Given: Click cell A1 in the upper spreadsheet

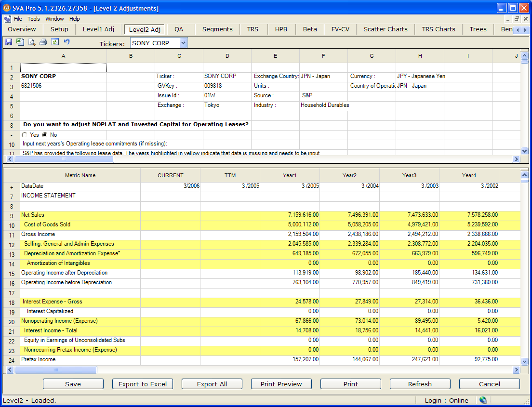Looking at the screenshot, I should pos(63,67).
